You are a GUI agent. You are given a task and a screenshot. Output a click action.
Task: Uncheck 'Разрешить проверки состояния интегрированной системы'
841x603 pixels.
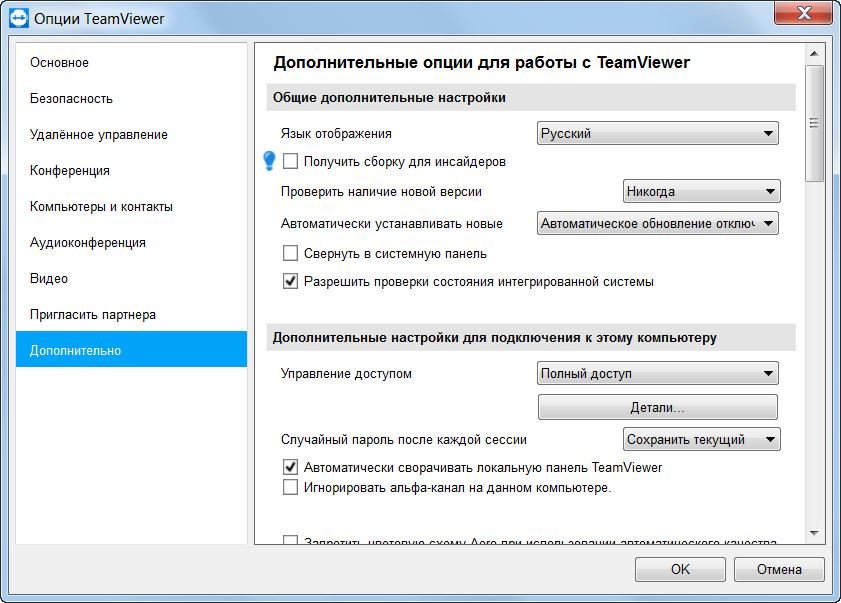coord(291,281)
